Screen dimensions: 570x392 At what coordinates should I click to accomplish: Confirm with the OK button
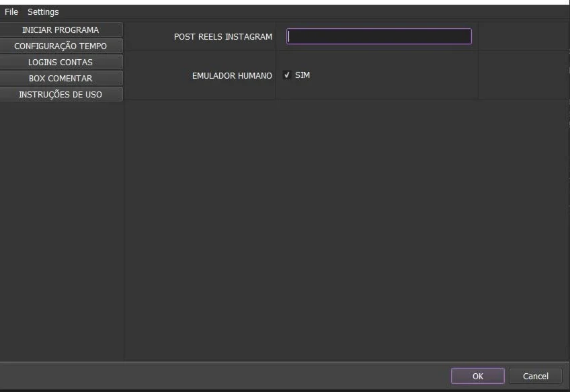point(478,376)
